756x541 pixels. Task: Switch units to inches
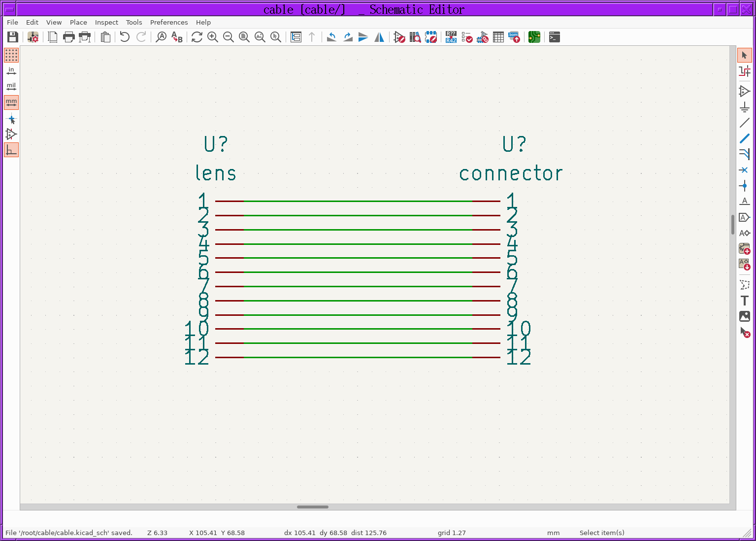[x=11, y=70]
